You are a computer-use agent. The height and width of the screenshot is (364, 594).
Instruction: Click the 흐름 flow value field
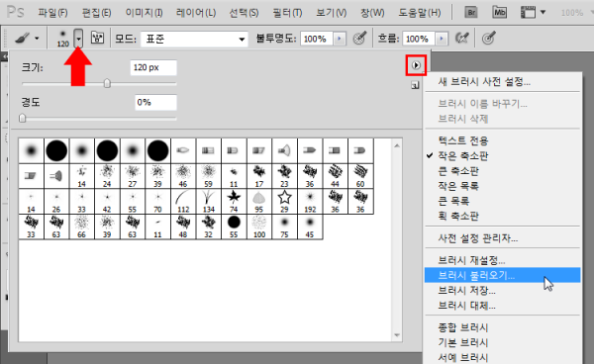pos(419,39)
